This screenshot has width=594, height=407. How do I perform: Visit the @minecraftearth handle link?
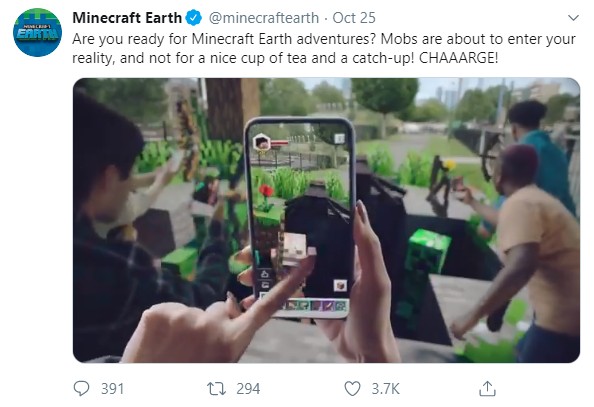(264, 18)
